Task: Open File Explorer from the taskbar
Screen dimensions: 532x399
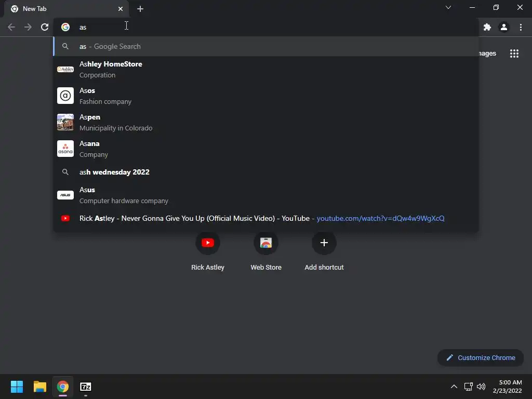Action: (x=39, y=387)
